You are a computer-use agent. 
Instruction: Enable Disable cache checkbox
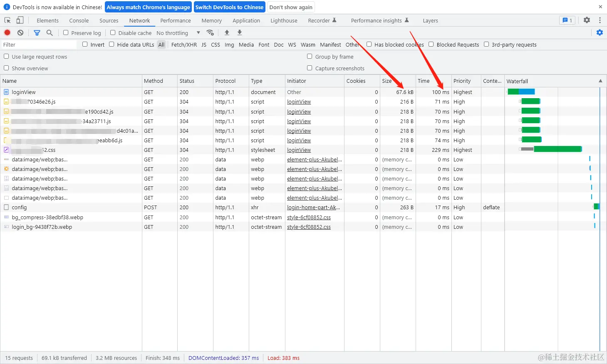[x=113, y=32]
